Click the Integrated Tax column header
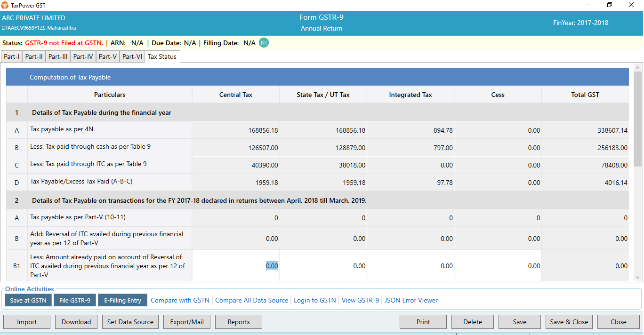The image size is (644, 335). coord(411,95)
